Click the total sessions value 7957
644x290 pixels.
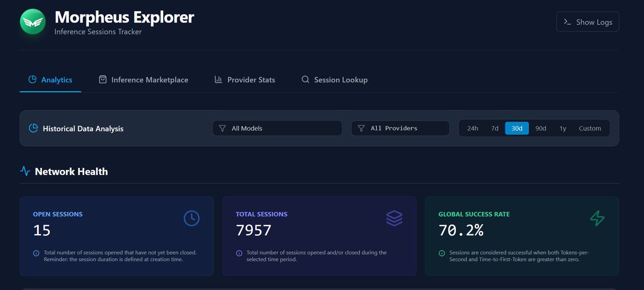[254, 230]
